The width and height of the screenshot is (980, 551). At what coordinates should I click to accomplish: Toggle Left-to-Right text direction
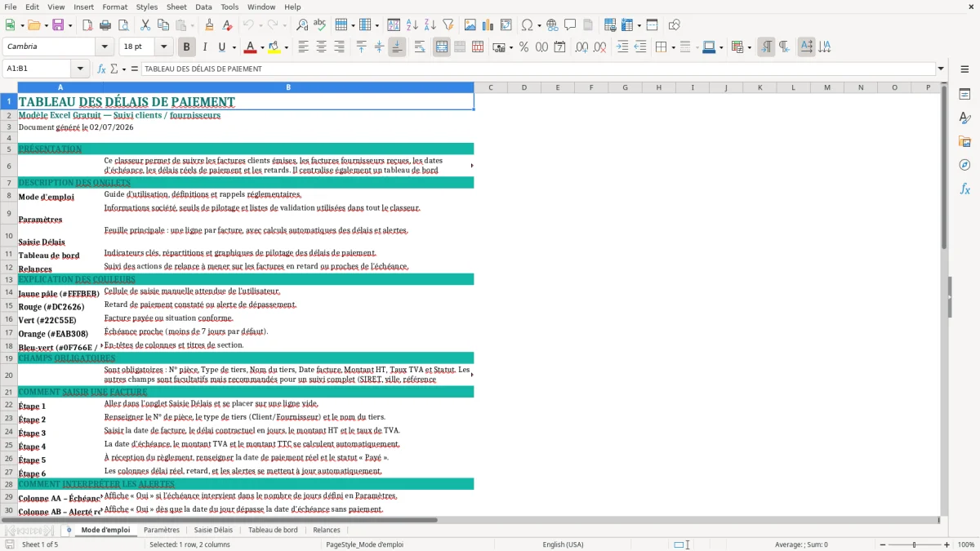pos(766,47)
